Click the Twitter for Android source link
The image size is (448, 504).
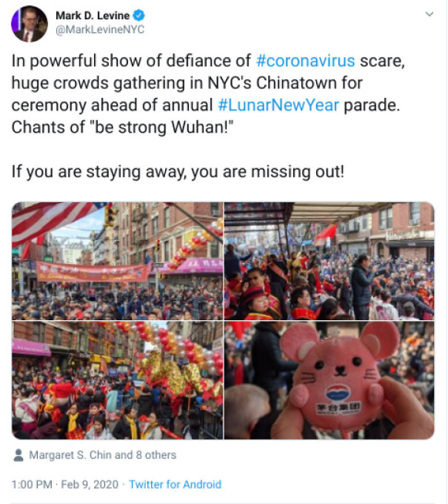(x=175, y=484)
